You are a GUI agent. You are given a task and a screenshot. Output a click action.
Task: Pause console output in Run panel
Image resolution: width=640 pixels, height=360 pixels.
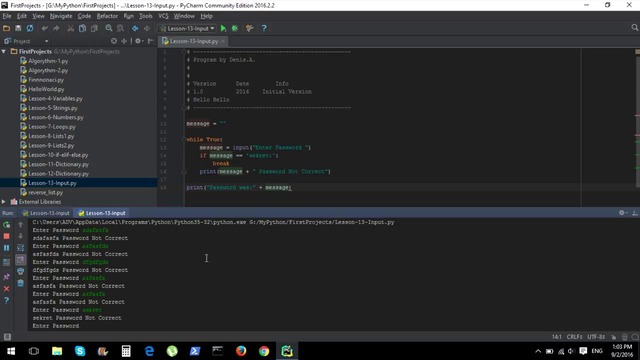(x=7, y=248)
